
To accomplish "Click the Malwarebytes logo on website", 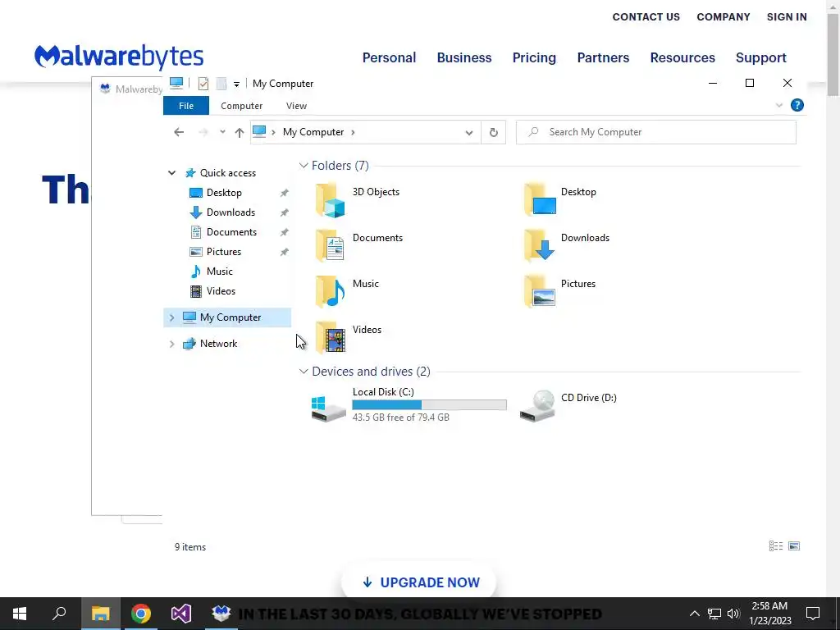I will coord(119,57).
